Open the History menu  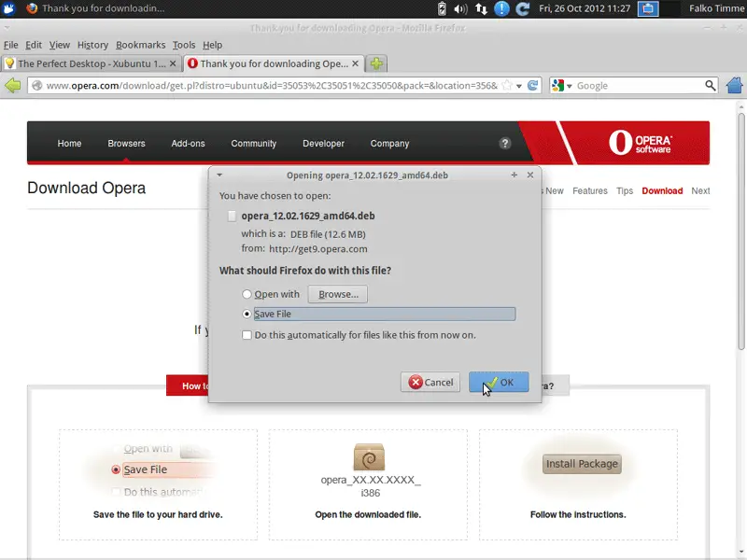[x=92, y=45]
